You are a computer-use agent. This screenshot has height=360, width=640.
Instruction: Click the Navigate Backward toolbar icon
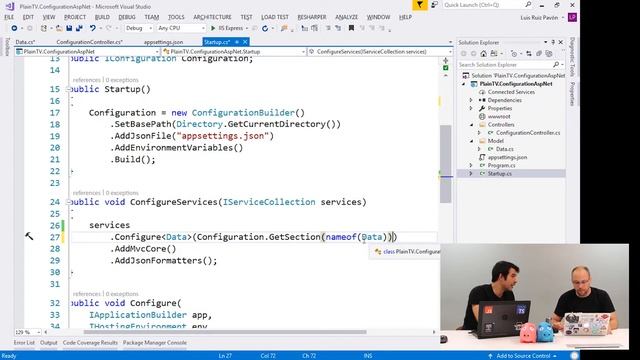click(x=14, y=28)
